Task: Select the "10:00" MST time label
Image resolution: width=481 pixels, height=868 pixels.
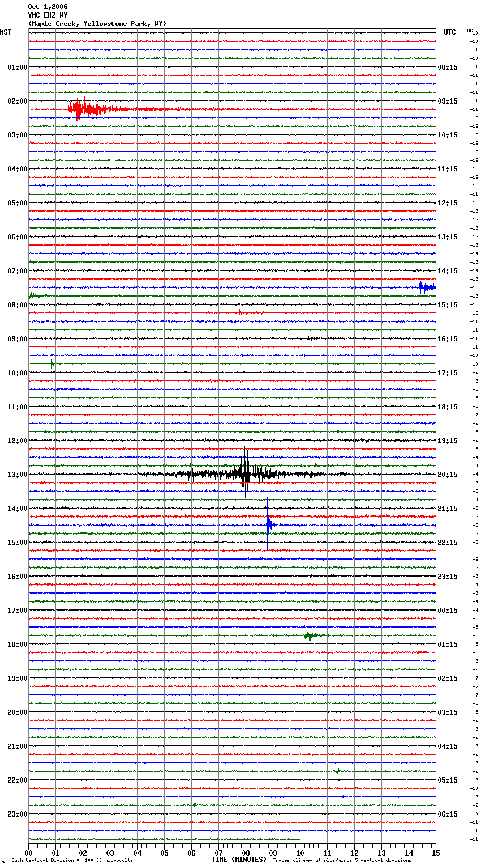Action: point(18,373)
